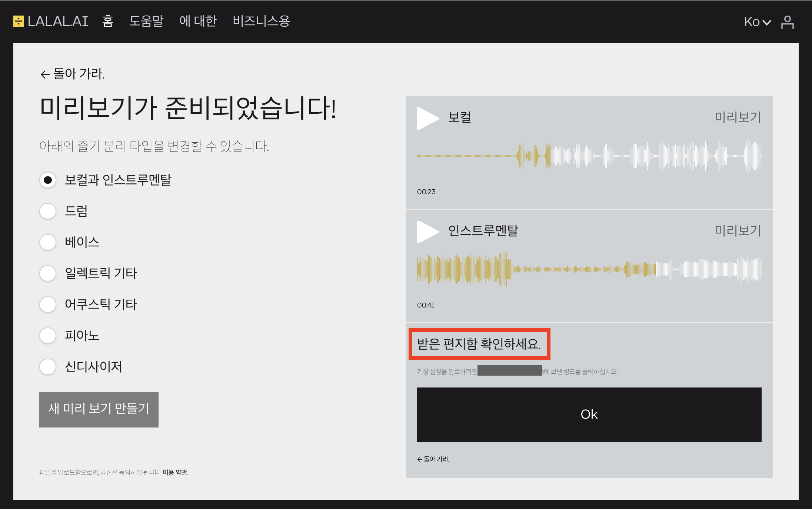The height and width of the screenshot is (509, 812).
Task: Open the 비즈니스용 menu link
Action: tap(261, 21)
